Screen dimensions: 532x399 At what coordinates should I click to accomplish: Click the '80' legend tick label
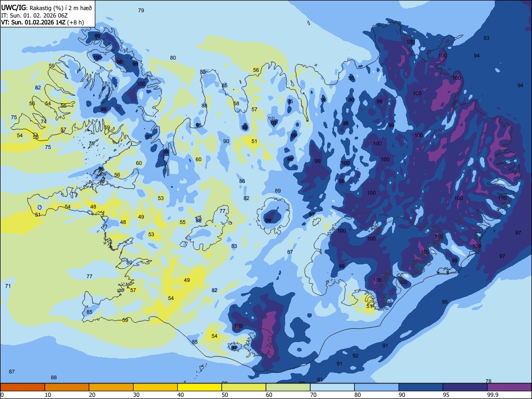pyautogui.click(x=358, y=395)
